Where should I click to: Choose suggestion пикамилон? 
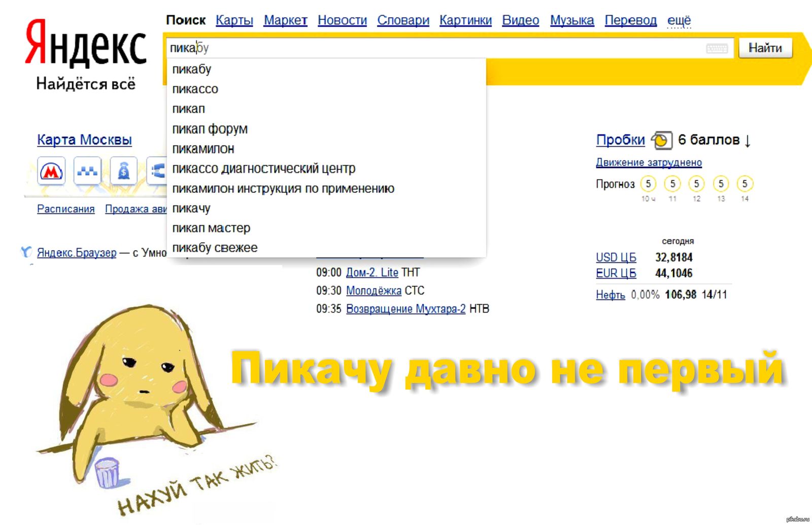pos(326,149)
